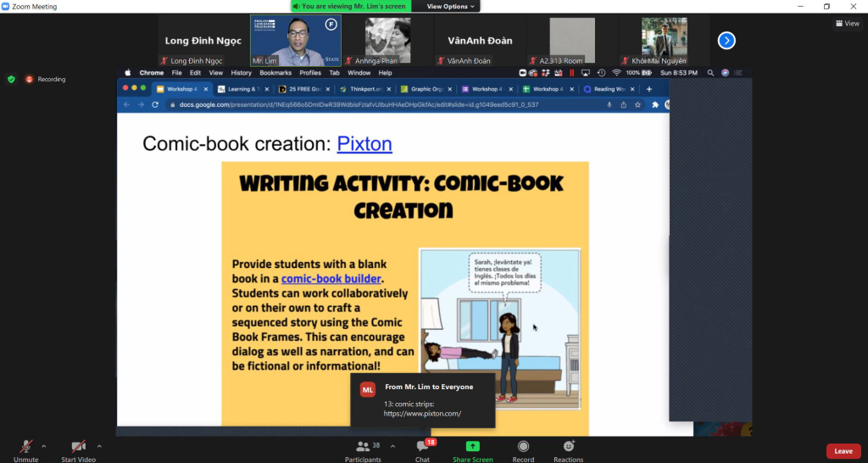
Task: Click the red Leave button
Action: tap(843, 451)
